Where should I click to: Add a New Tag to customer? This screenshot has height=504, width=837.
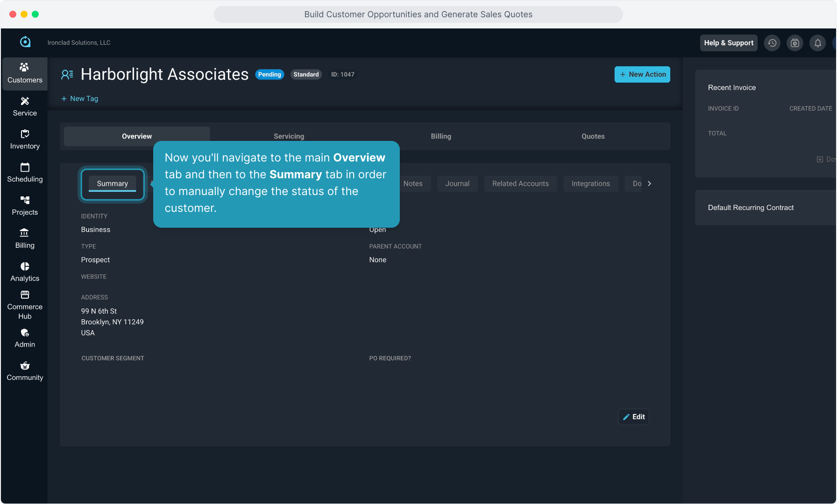point(79,99)
